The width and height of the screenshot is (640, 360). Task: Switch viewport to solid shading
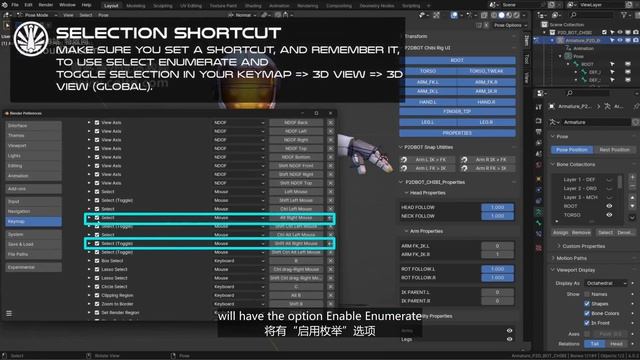click(x=501, y=15)
